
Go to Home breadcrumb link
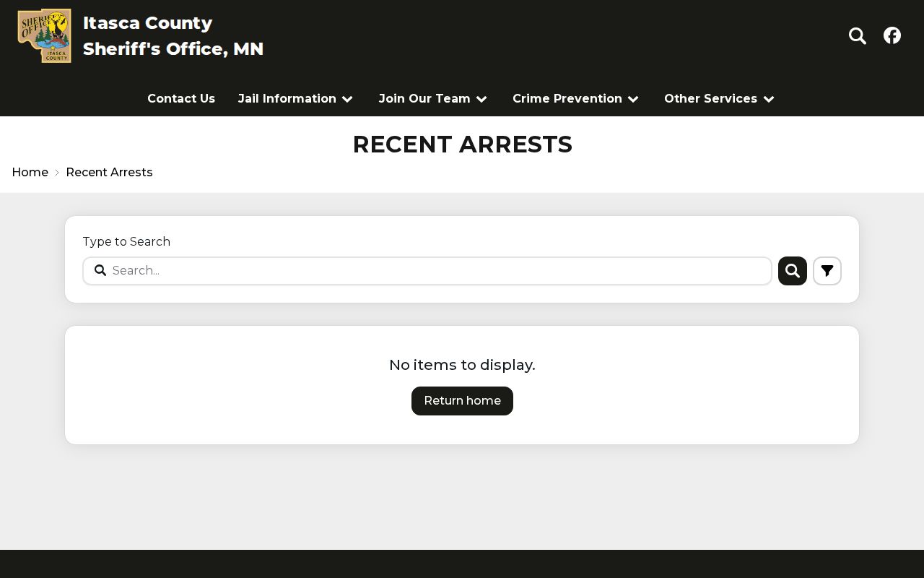point(30,172)
